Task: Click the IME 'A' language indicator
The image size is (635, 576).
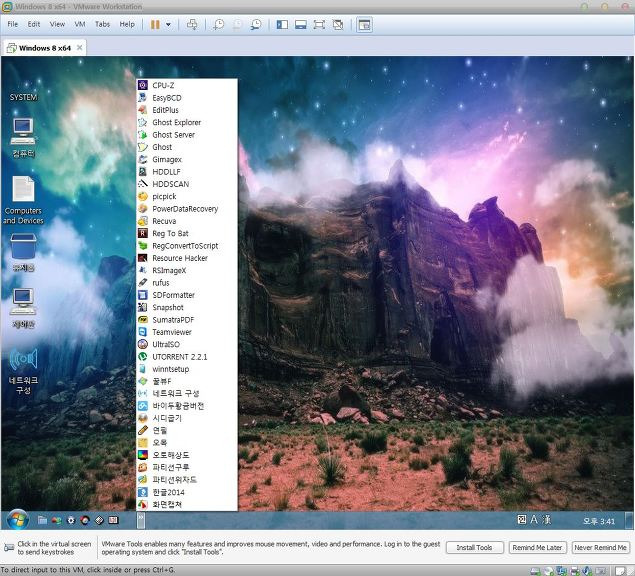Action: pos(534,520)
